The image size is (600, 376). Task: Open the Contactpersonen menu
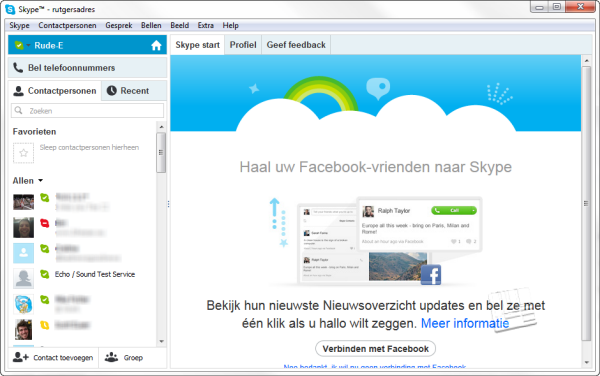coord(67,25)
